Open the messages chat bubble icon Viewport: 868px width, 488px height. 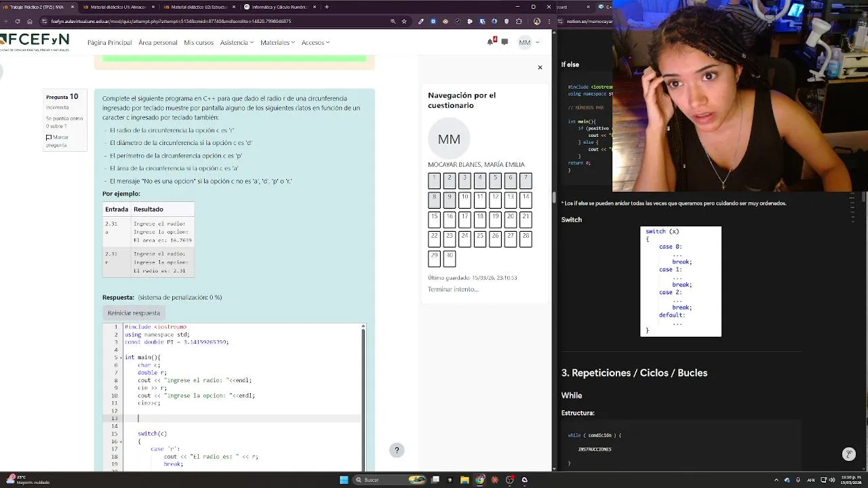[505, 42]
